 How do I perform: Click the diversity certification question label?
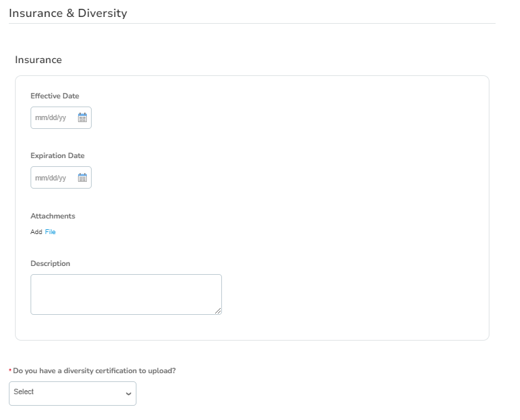point(94,370)
